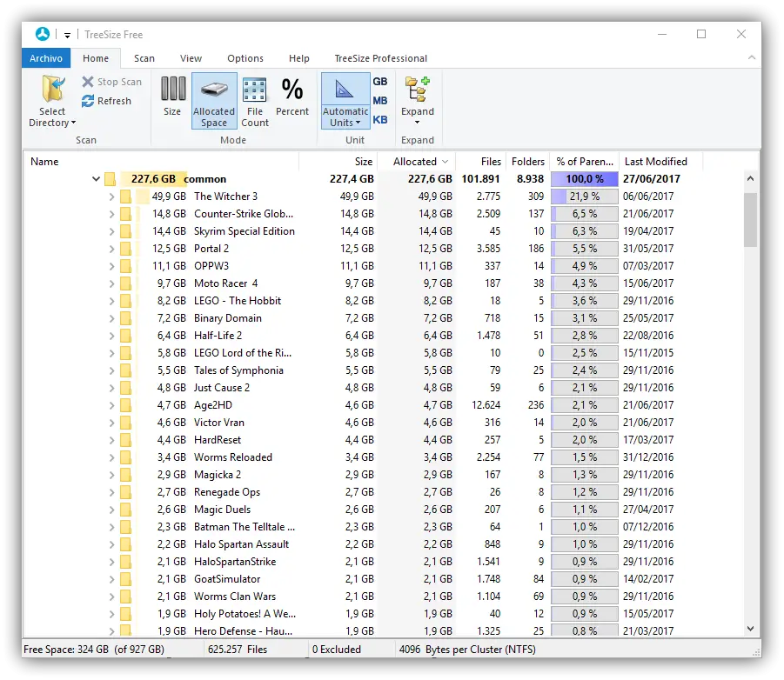Click Free Space: 324 GB status text
The image size is (784, 680).
coord(94,650)
